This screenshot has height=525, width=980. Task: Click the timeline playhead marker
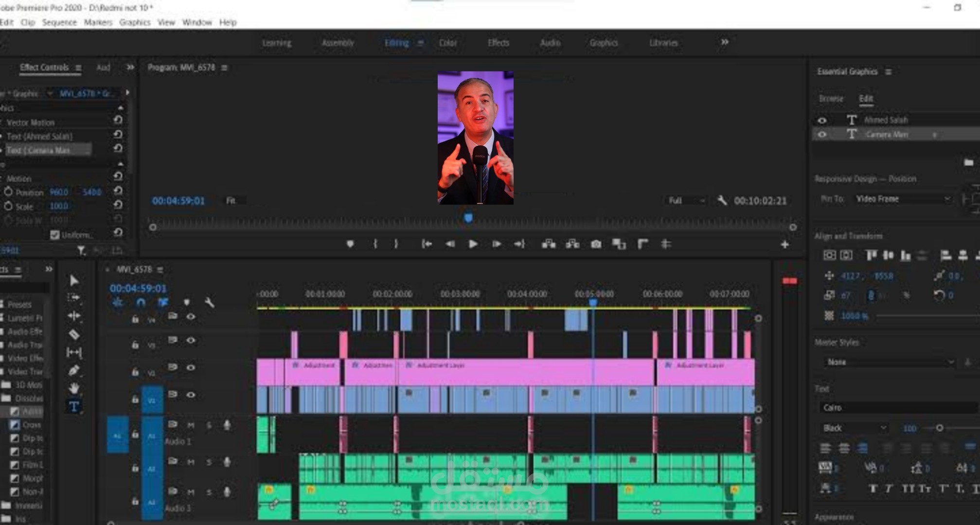click(593, 302)
